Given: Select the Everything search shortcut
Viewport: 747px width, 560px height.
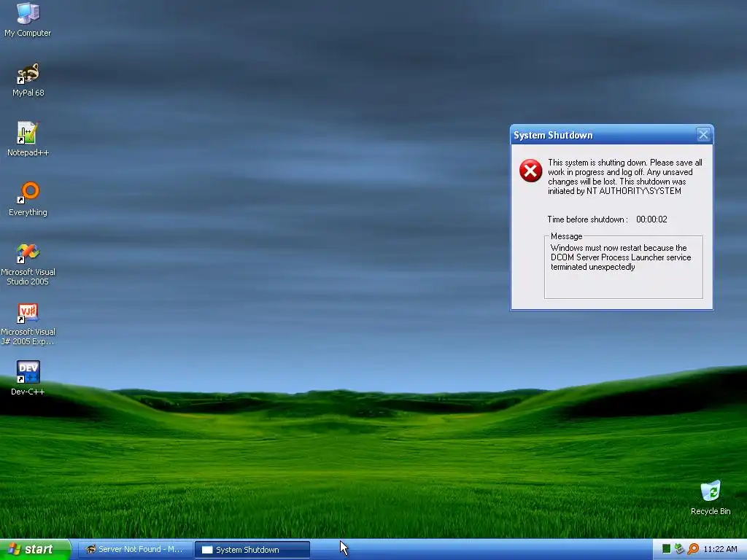Looking at the screenshot, I should (28, 199).
